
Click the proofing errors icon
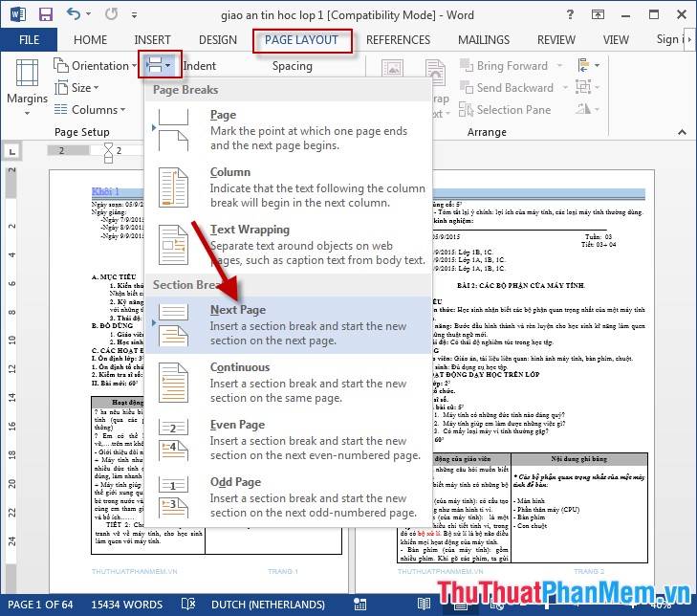(x=188, y=604)
